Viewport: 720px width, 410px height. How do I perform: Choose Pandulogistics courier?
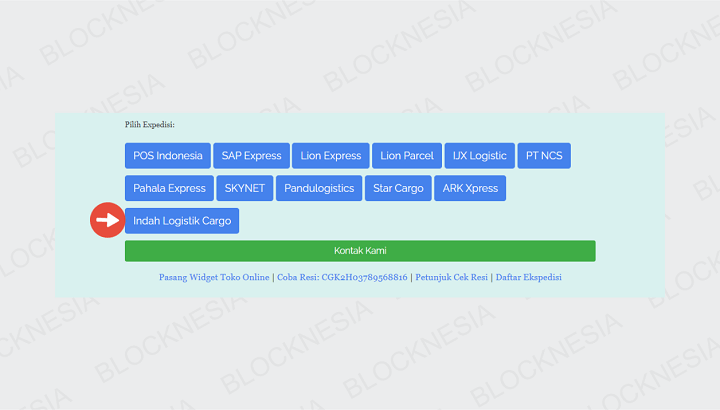coord(319,188)
